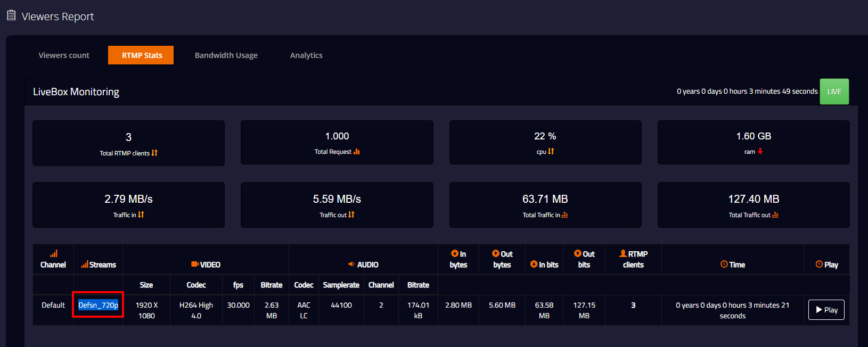The height and width of the screenshot is (347, 868).
Task: Click the green LIVE button
Action: (x=834, y=92)
